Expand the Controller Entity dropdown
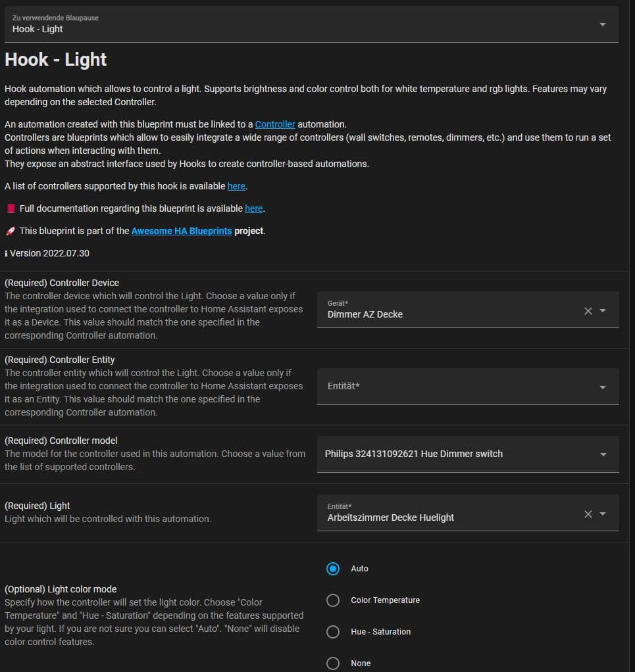Viewport: 635px width, 672px height. (602, 387)
